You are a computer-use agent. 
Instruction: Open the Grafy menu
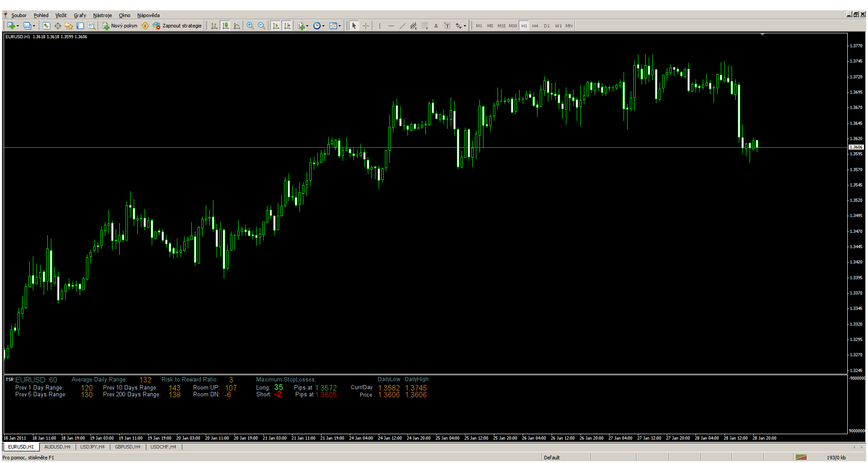(x=80, y=15)
